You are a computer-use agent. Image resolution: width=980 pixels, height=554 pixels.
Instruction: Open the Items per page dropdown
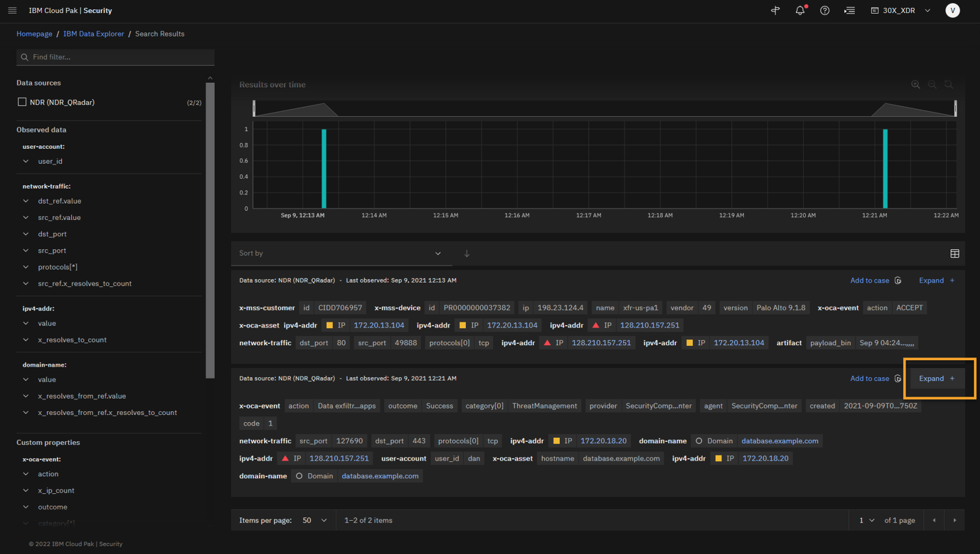tap(314, 520)
